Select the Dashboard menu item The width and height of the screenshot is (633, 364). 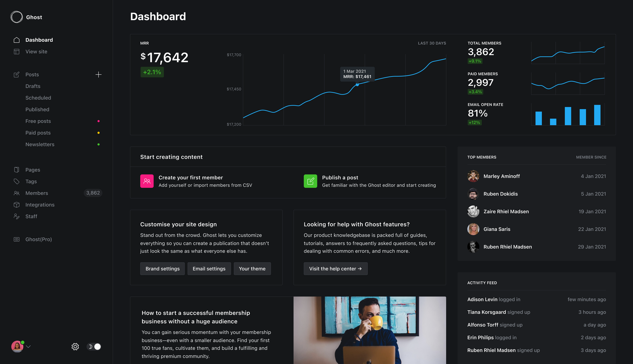pyautogui.click(x=39, y=40)
